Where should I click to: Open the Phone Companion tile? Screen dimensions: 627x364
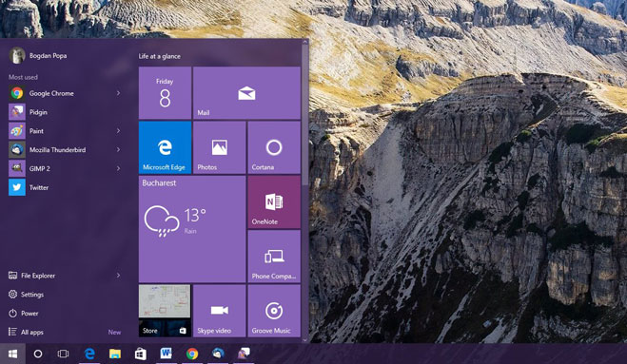coord(274,257)
